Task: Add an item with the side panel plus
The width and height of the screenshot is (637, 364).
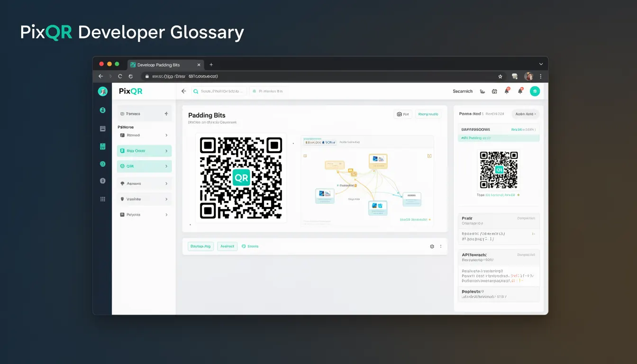Action: point(166,114)
